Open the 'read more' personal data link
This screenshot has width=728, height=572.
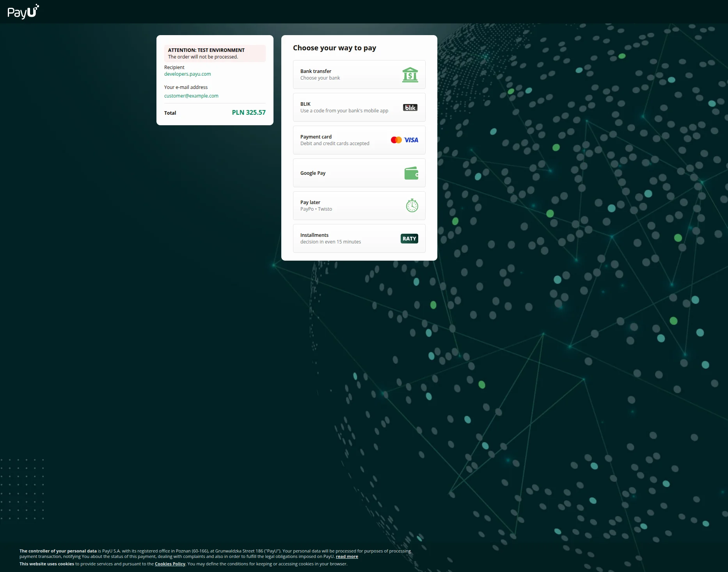click(x=347, y=557)
